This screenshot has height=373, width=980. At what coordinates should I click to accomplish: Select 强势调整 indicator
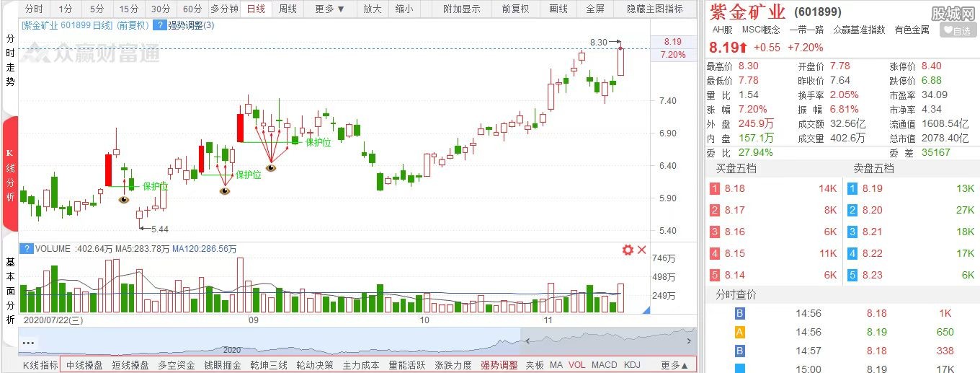(x=499, y=365)
